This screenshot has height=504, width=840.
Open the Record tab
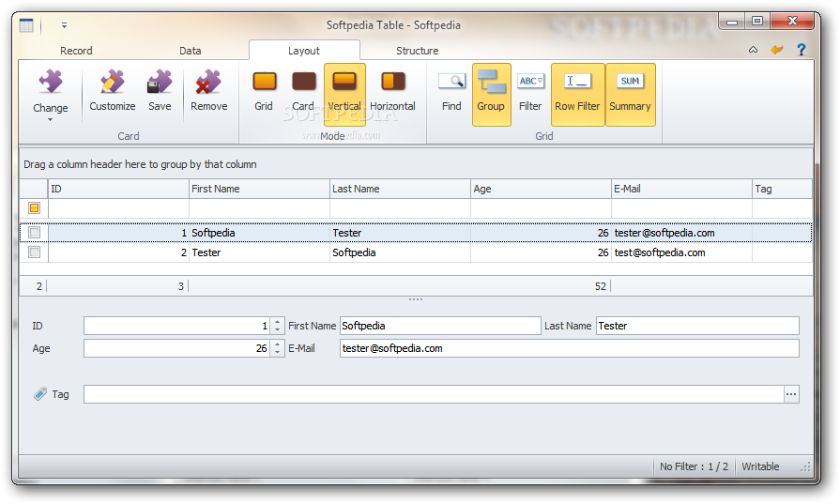pyautogui.click(x=76, y=51)
